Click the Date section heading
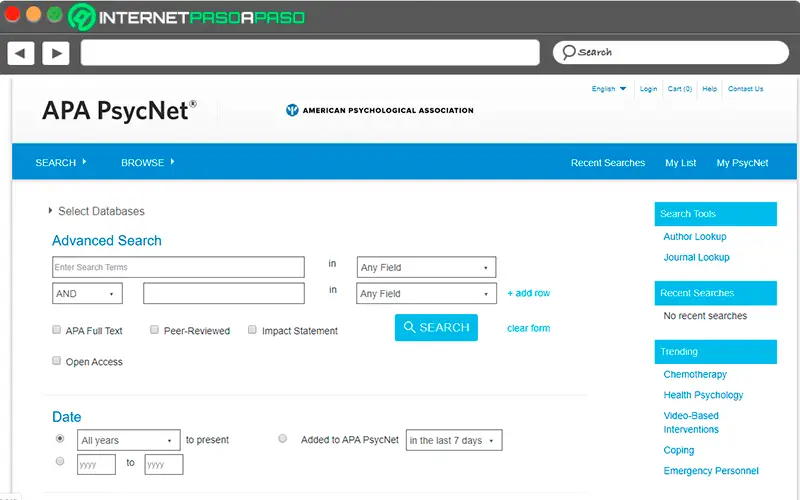800x500 pixels. point(66,417)
